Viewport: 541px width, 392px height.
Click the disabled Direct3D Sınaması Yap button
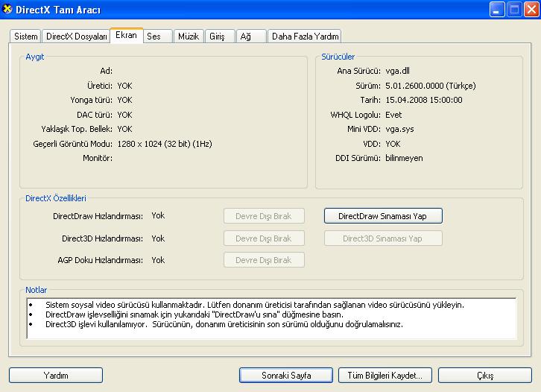point(383,238)
